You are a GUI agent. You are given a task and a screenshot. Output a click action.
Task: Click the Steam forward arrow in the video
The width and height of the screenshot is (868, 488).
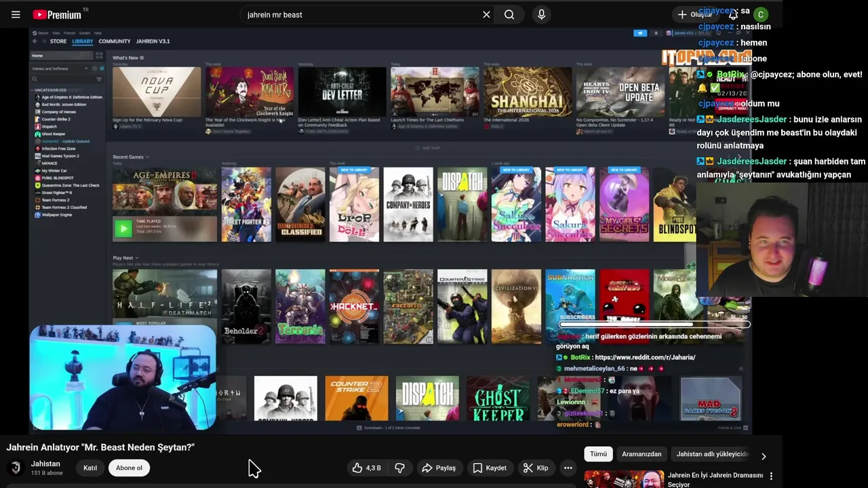click(x=44, y=41)
